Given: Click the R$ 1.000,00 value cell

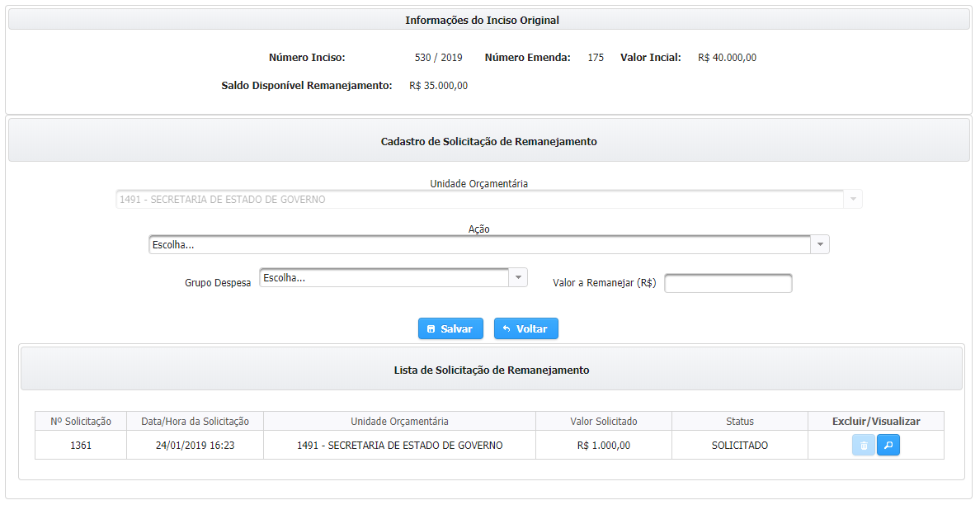Looking at the screenshot, I should 604,446.
